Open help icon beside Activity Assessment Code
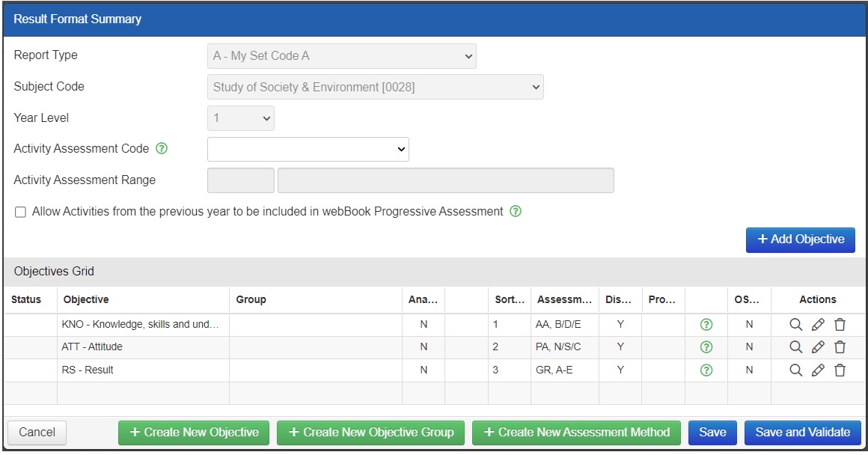Image resolution: width=868 pixels, height=455 pixels. pyautogui.click(x=162, y=149)
